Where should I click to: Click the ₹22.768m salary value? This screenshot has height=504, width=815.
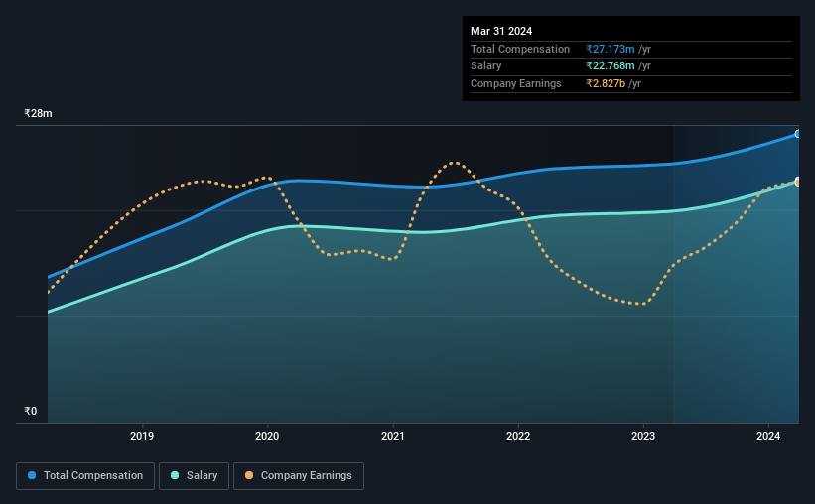point(611,66)
